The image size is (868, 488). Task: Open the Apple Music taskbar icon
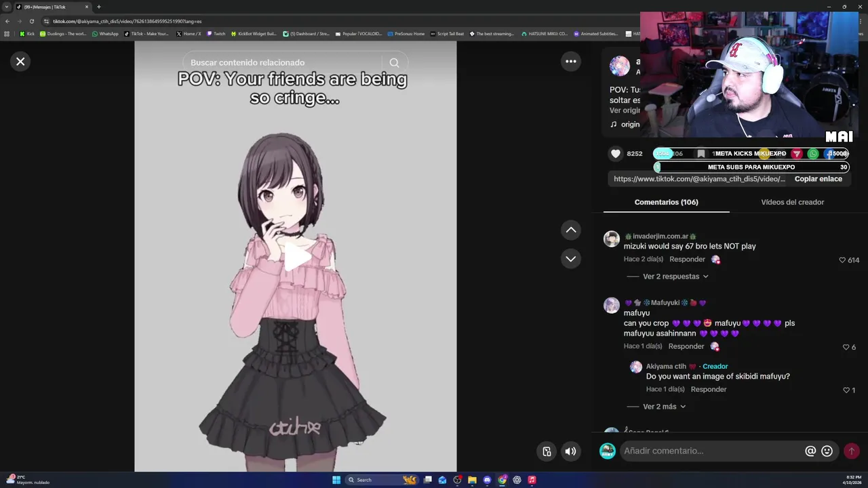pyautogui.click(x=532, y=480)
